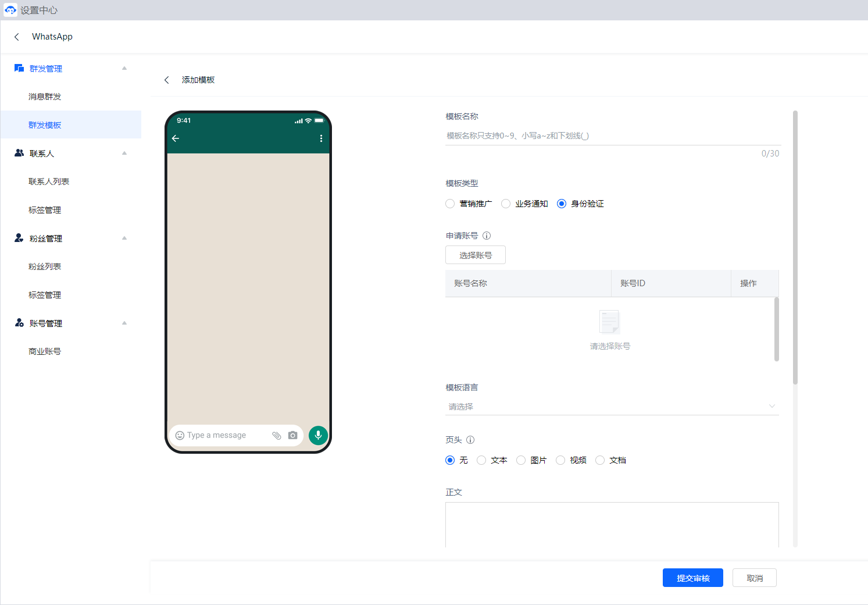The image size is (868, 605).
Task: Open the 模板语言 dropdown
Action: [x=612, y=407]
